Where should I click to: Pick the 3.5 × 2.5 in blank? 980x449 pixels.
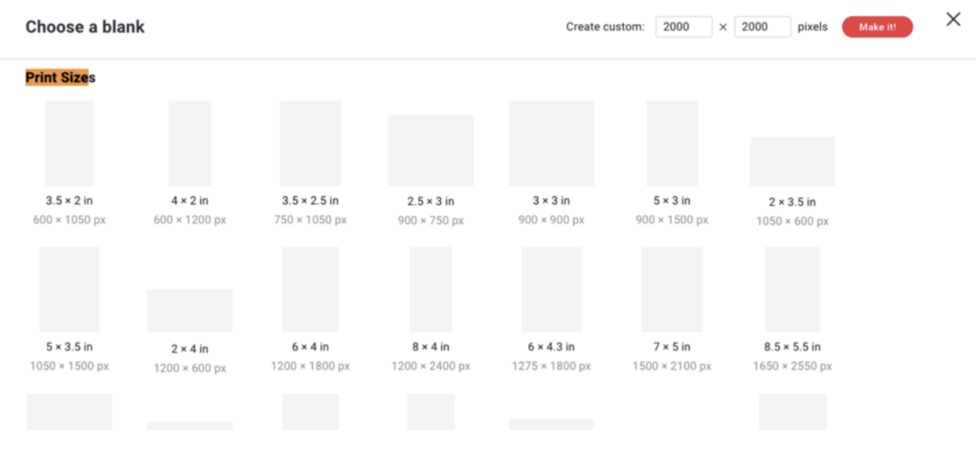click(310, 143)
